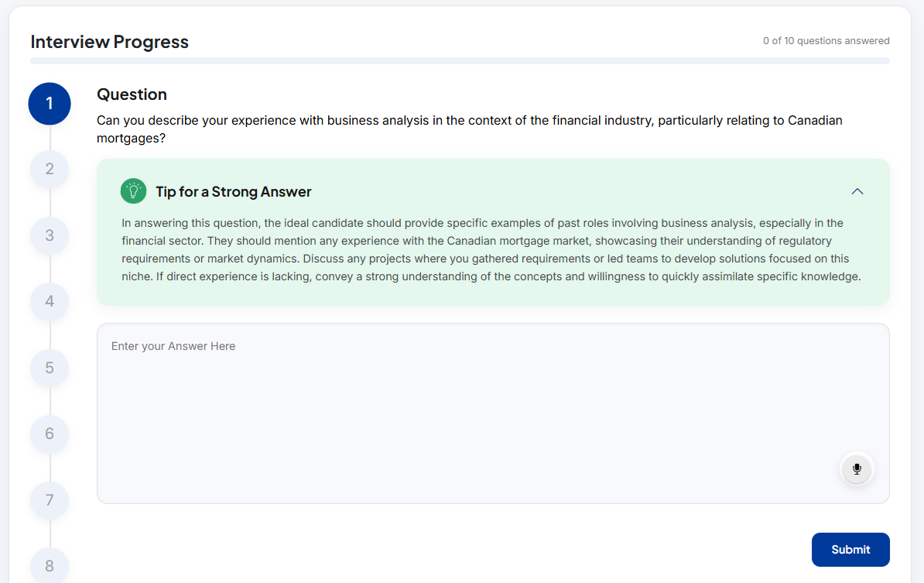Viewport: 924px width, 583px height.
Task: Choose question step 8
Action: [x=50, y=565]
